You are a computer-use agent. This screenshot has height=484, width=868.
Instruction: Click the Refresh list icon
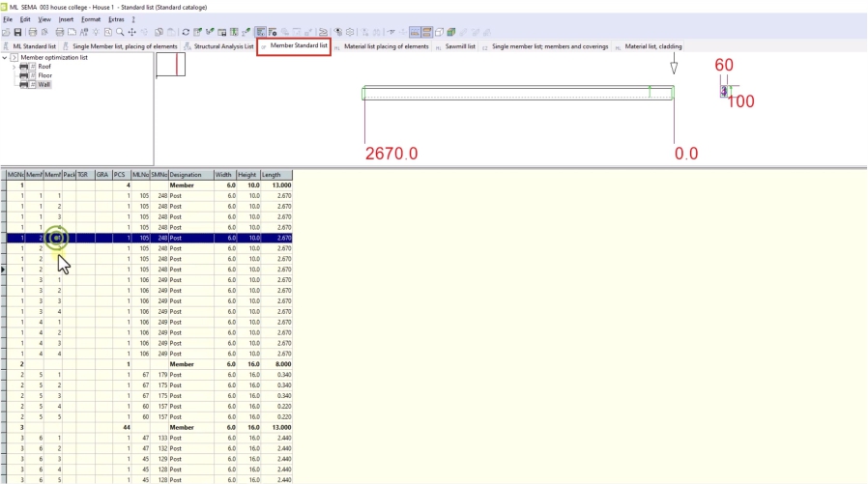coord(185,32)
